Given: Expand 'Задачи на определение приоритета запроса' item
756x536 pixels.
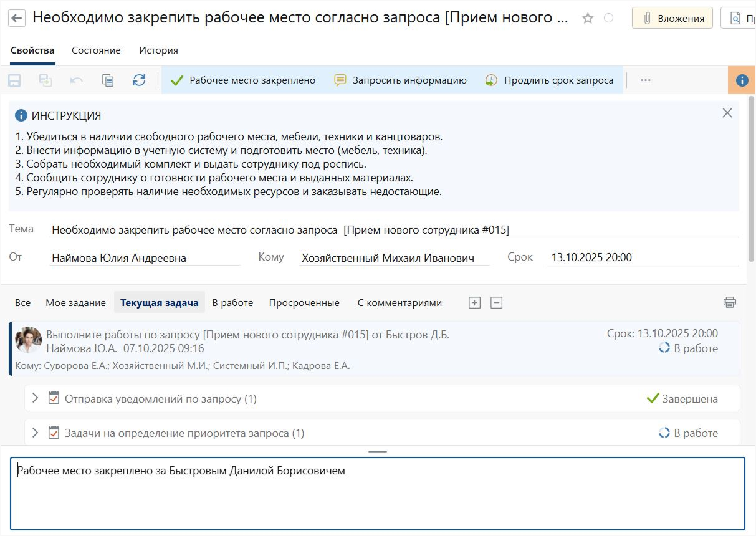Looking at the screenshot, I should [36, 433].
